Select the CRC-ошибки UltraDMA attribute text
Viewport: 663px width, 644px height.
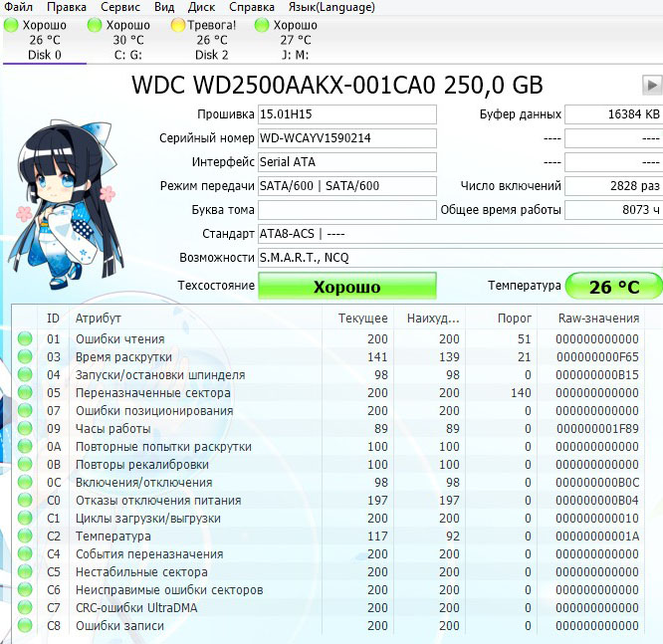136,608
